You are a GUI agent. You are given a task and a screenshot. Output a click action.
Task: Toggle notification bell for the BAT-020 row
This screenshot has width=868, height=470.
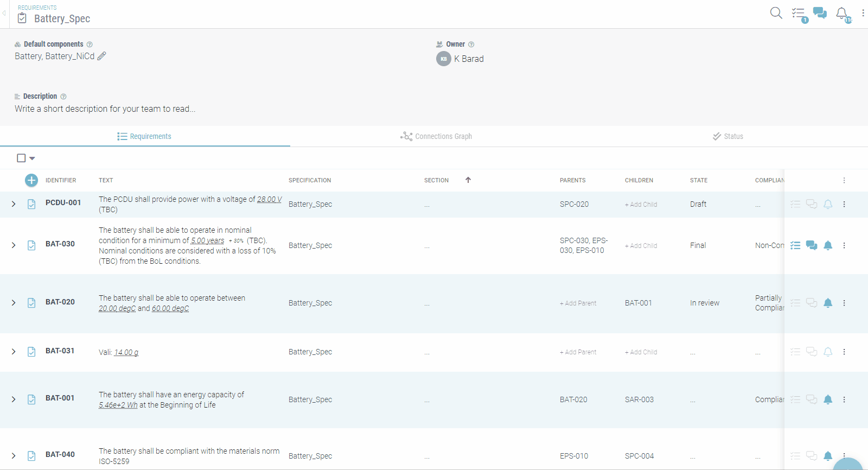tap(828, 303)
